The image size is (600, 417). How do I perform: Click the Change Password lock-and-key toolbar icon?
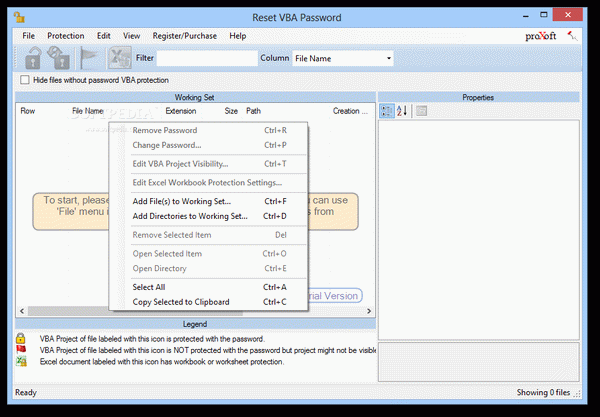59,58
